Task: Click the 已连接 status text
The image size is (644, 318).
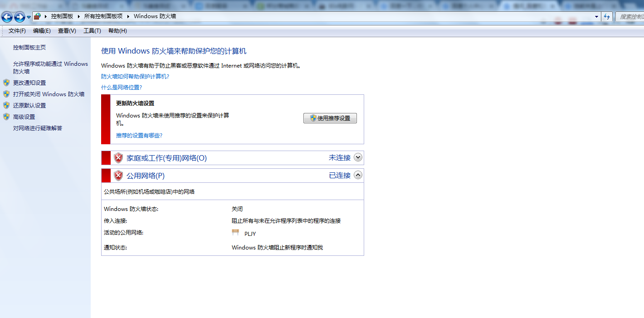Action: tap(340, 176)
